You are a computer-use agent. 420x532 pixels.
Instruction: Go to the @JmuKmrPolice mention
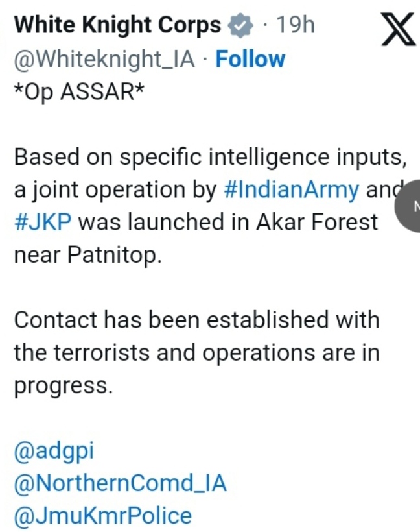(x=103, y=516)
